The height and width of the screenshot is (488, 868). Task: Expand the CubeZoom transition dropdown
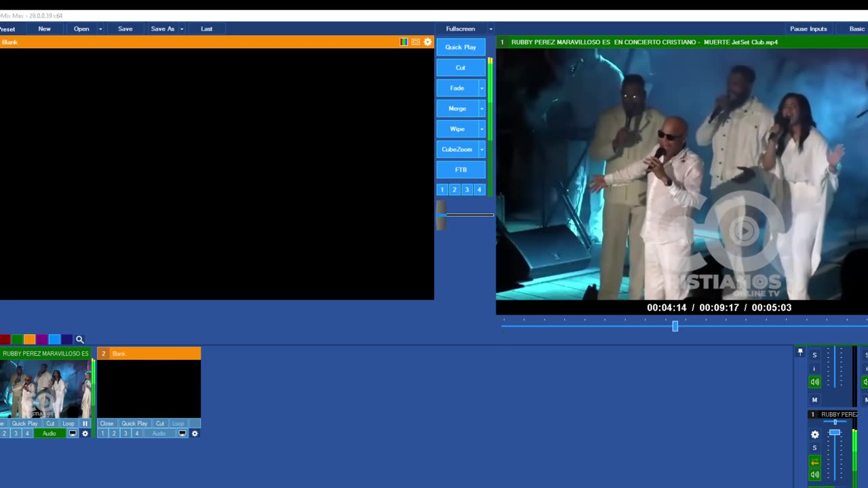[482, 149]
